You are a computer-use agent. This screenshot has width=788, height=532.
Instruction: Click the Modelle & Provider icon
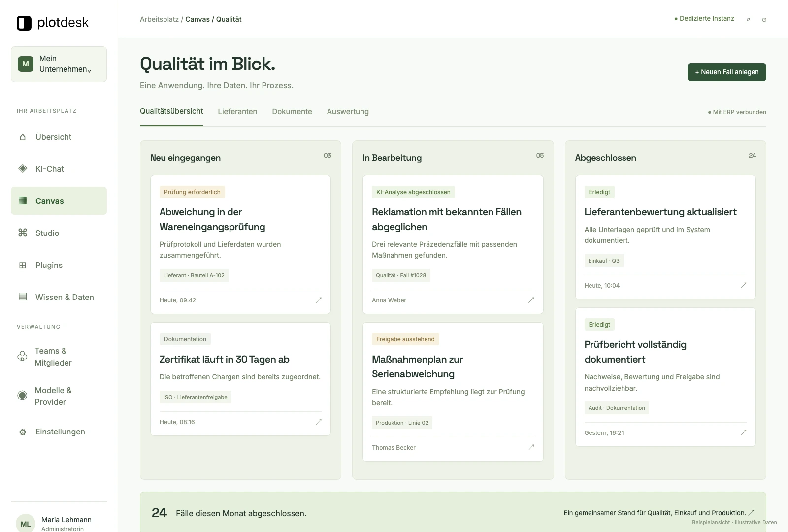click(22, 396)
